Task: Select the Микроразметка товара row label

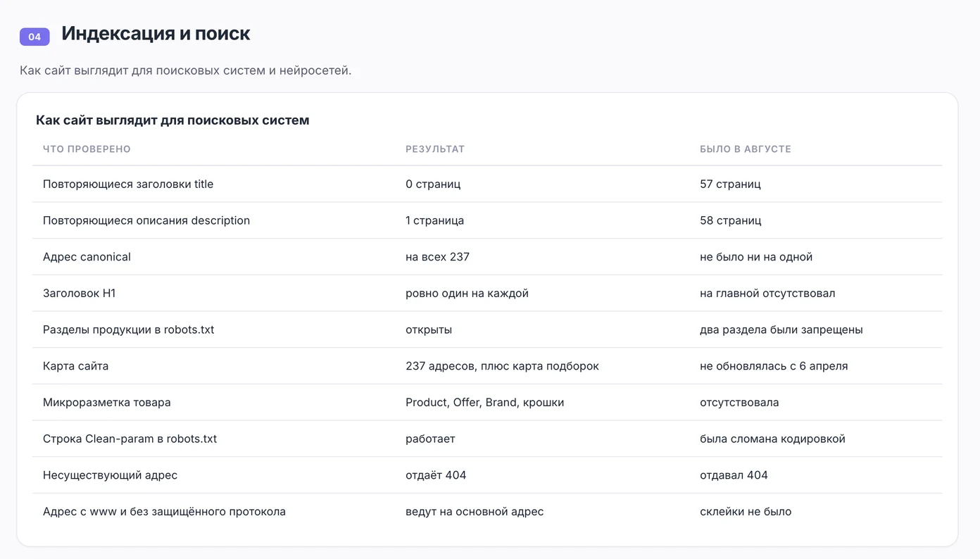Action: coord(106,403)
